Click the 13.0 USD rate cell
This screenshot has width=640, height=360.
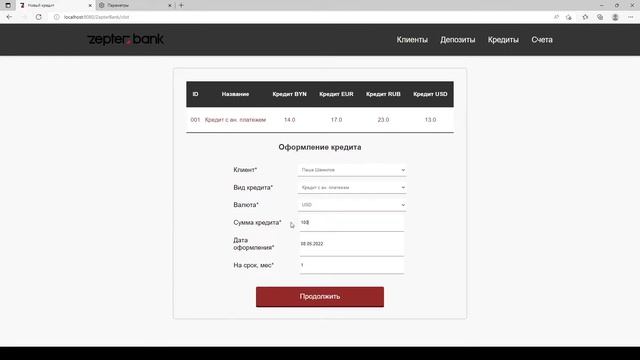(430, 120)
